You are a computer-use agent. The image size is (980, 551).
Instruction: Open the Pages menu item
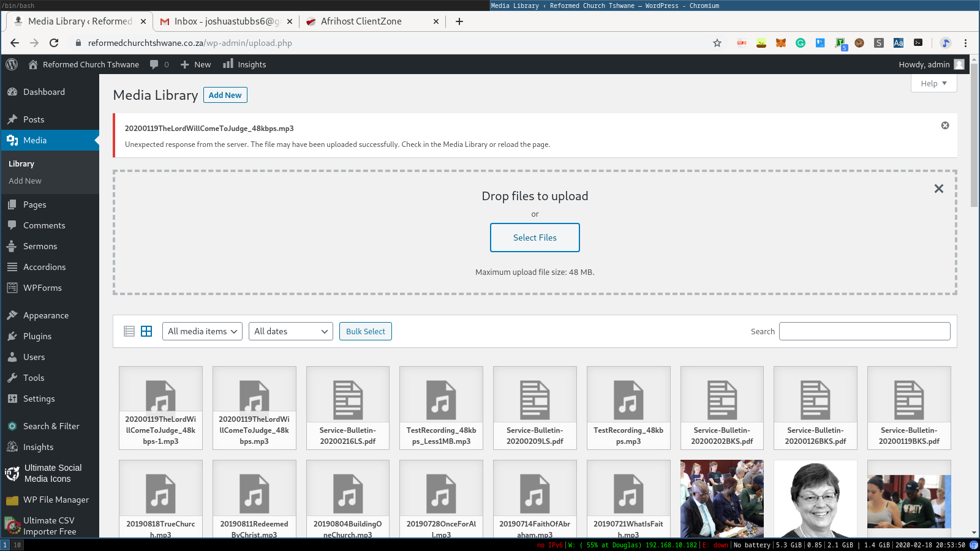(50, 204)
